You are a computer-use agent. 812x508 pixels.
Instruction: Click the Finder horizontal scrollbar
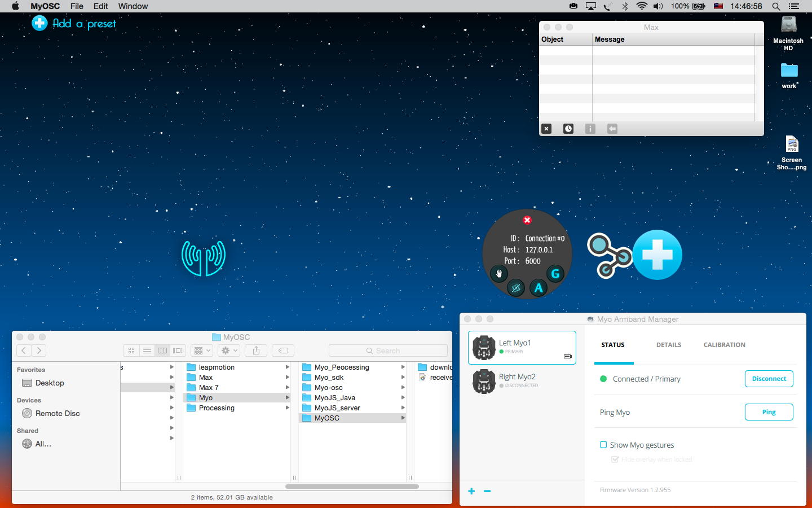(x=352, y=486)
